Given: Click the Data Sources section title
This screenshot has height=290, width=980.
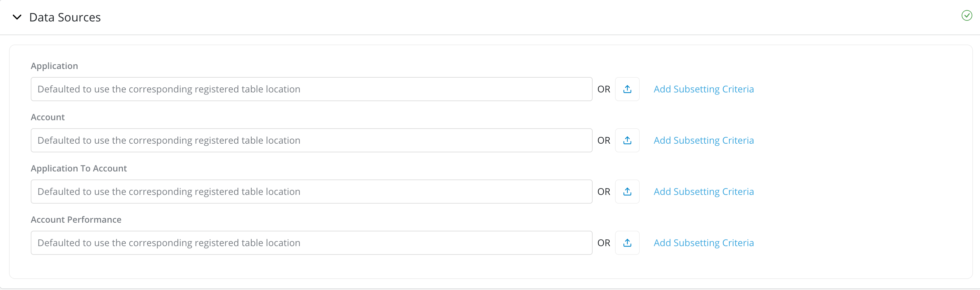Looking at the screenshot, I should pos(65,17).
